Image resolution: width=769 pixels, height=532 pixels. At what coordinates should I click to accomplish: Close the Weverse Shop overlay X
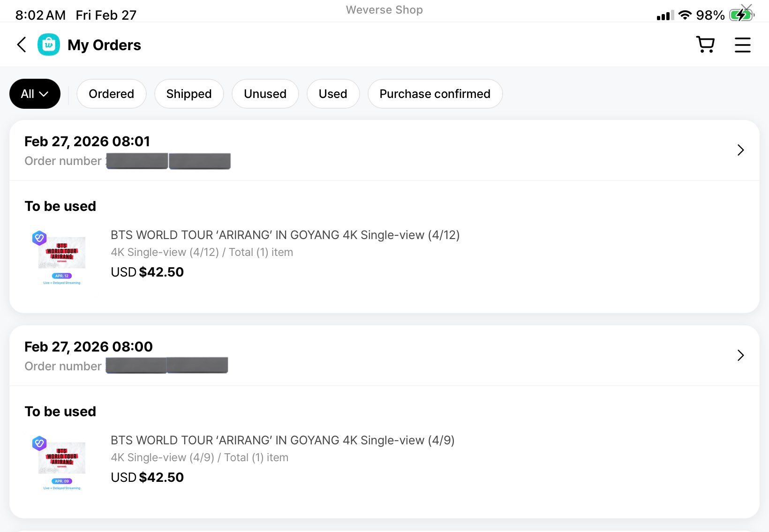point(746,8)
